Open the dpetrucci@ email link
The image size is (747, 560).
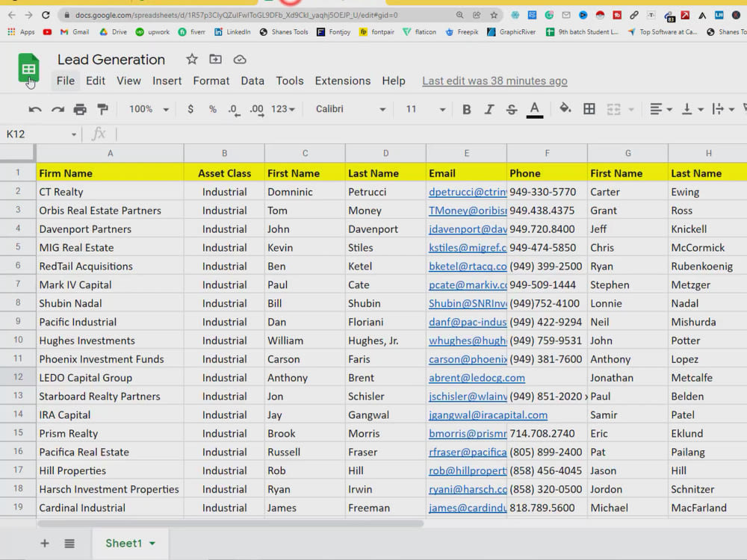[x=468, y=193]
